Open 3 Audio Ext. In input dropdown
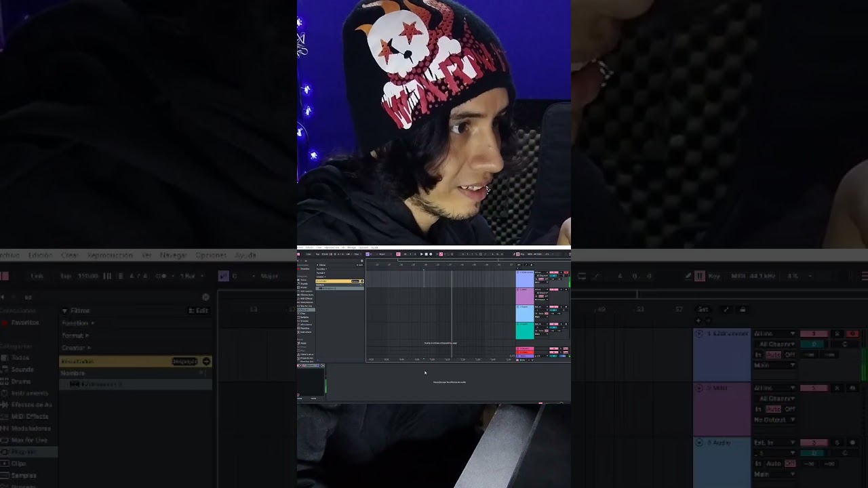 click(x=541, y=307)
